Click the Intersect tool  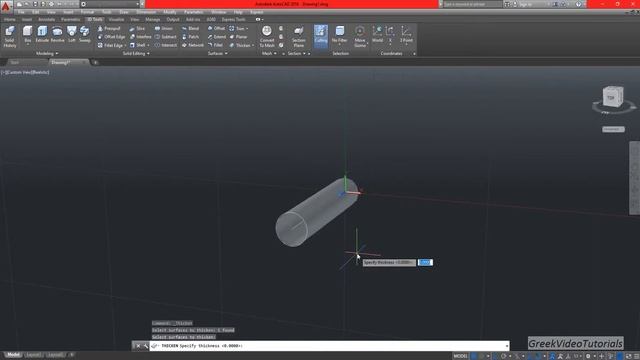(166, 45)
